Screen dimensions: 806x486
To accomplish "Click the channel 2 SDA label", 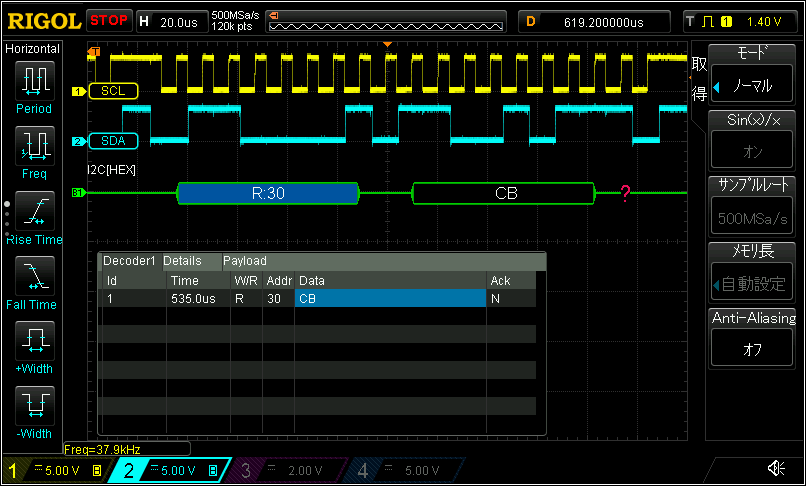I will tap(113, 141).
